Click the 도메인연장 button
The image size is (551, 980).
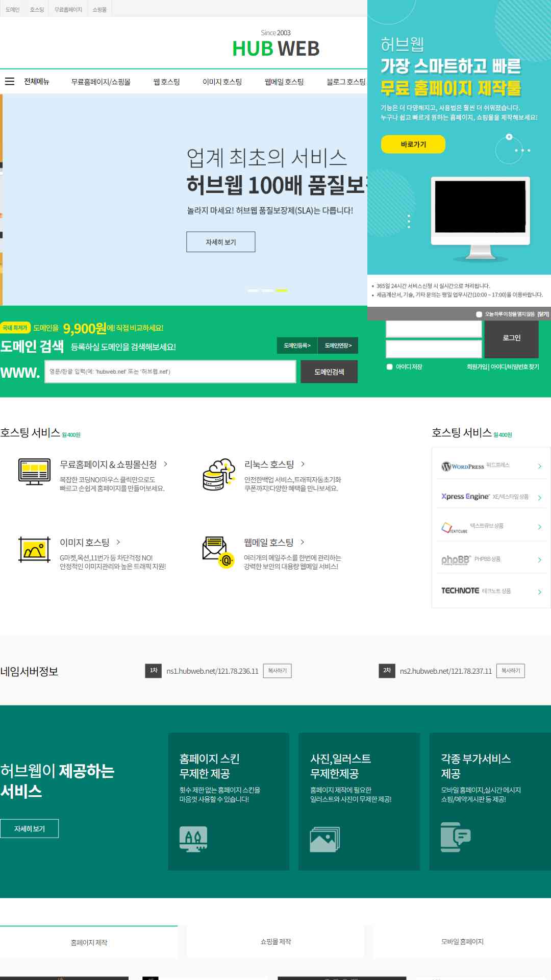pos(338,346)
